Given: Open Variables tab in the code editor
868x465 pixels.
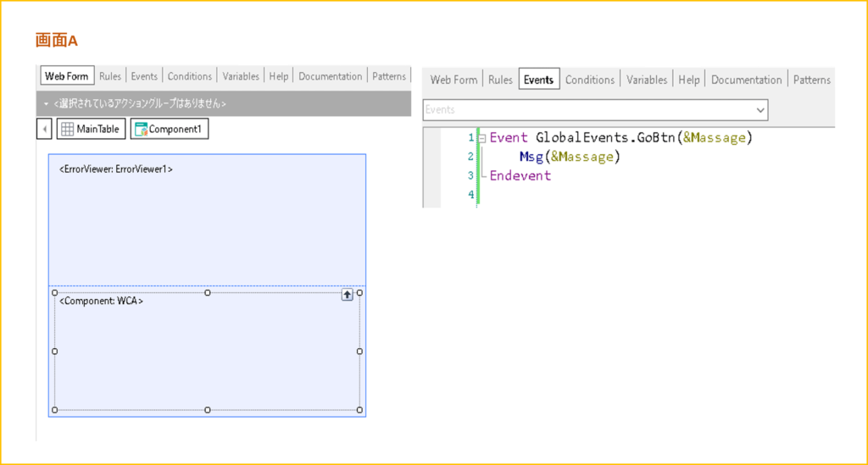Looking at the screenshot, I should point(647,80).
